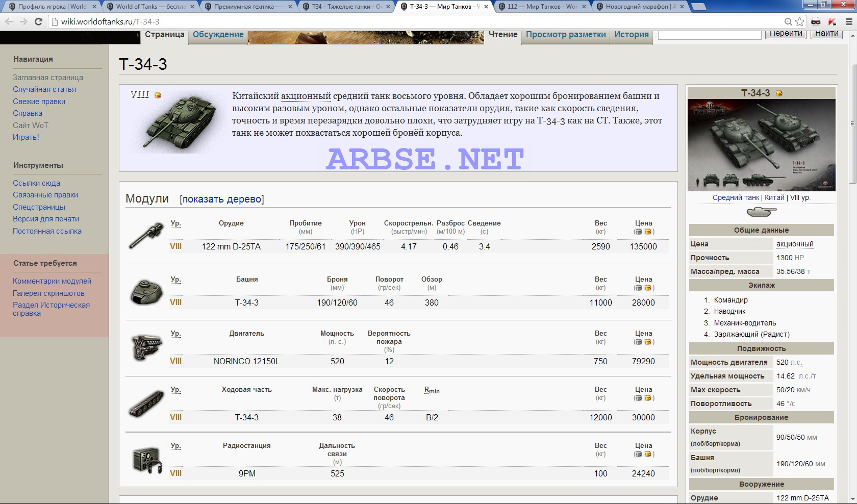Bookmark this page with the star icon

[799, 21]
